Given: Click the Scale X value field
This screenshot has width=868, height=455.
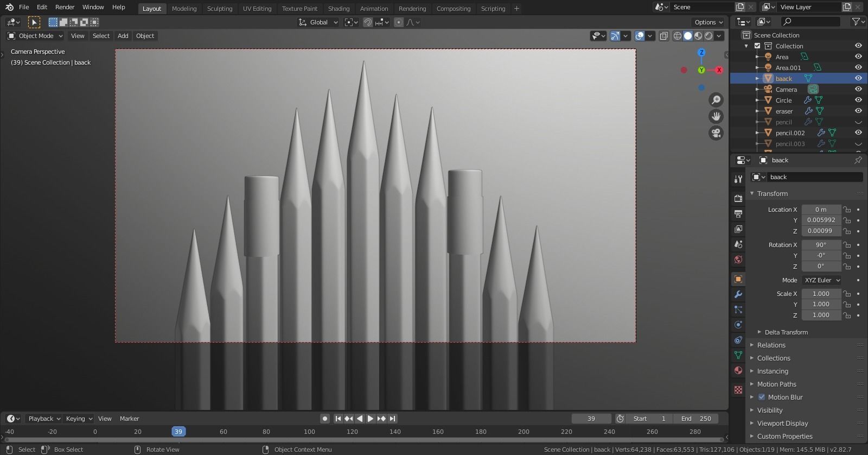Looking at the screenshot, I should click(x=821, y=294).
